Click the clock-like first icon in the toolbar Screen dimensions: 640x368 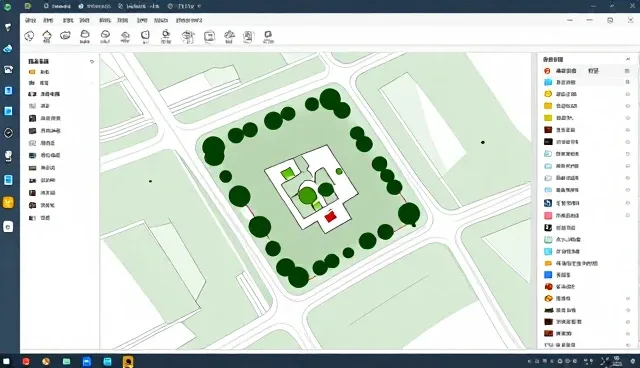point(29,36)
